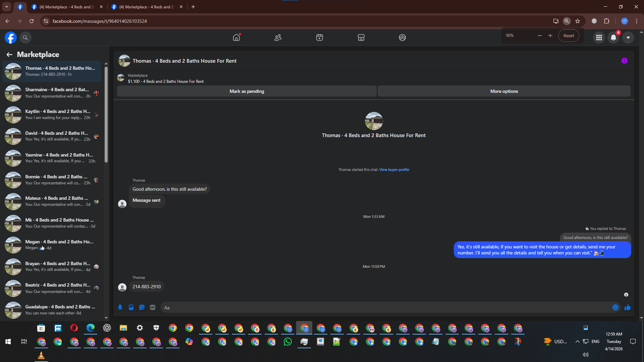Screen dimensions: 644x362
Task: Expand the account dropdown arrow
Action: coord(628,38)
